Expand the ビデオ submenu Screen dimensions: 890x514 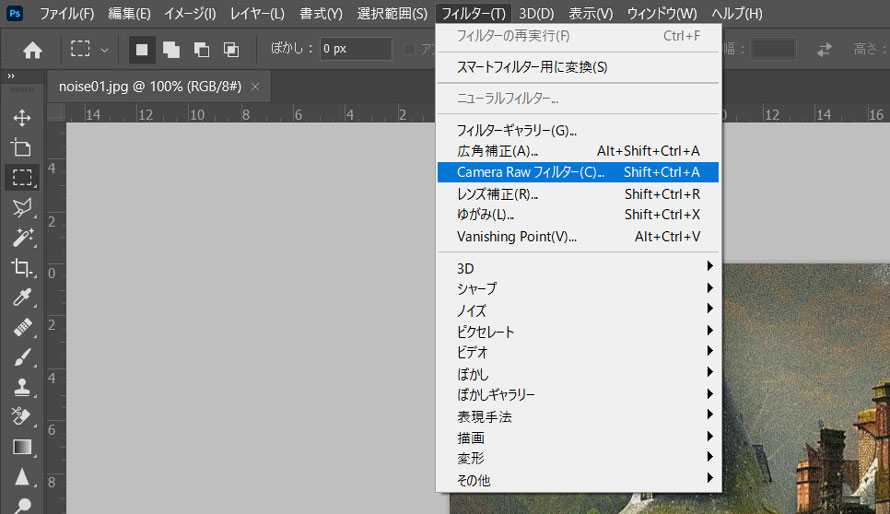pyautogui.click(x=578, y=352)
